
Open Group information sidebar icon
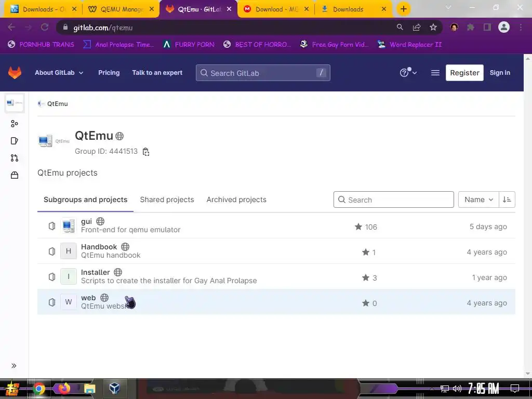pyautogui.click(x=14, y=124)
